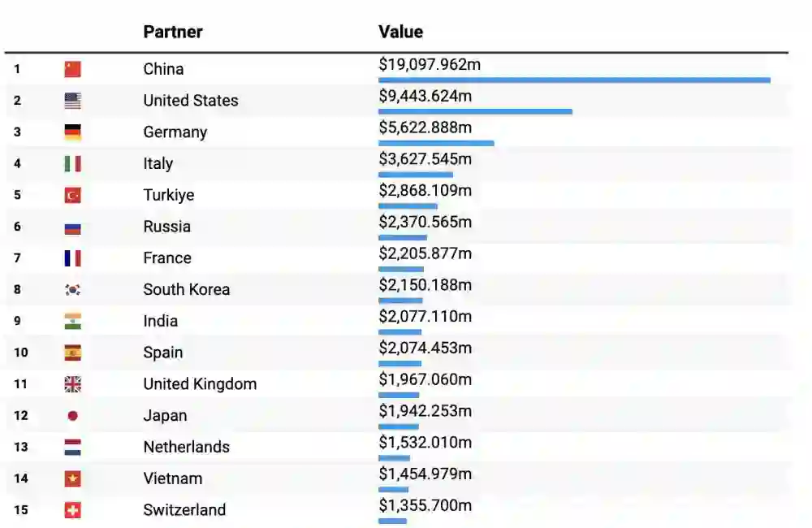Select the Switzerland flag icon
This screenshot has width=812, height=528.
tap(73, 510)
